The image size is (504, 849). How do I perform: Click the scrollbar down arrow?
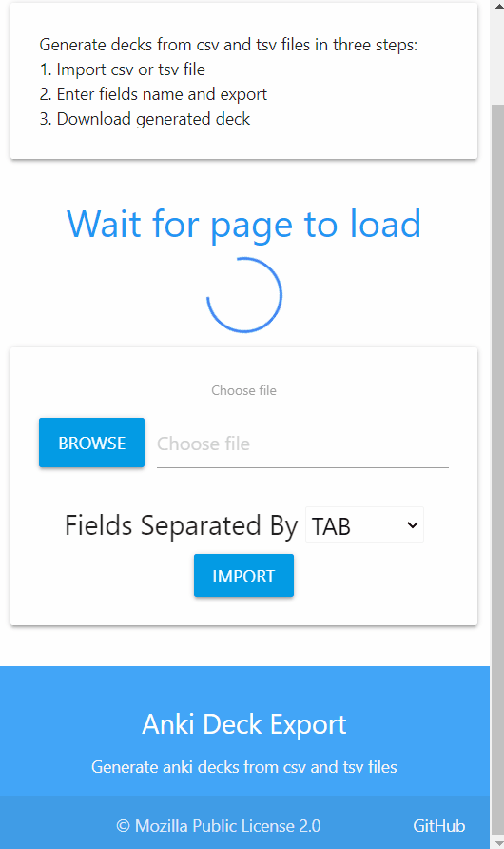pyautogui.click(x=497, y=843)
